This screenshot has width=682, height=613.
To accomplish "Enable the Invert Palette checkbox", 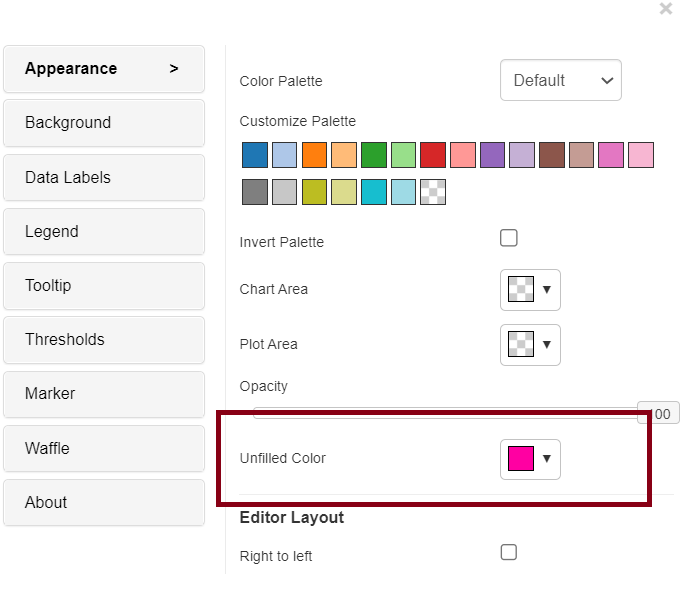I will 509,238.
